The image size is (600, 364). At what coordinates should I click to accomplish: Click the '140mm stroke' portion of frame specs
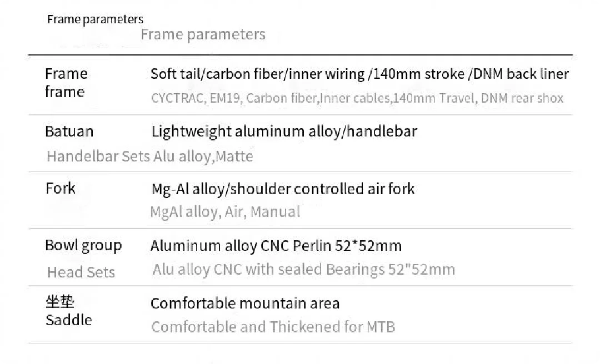pos(419,74)
